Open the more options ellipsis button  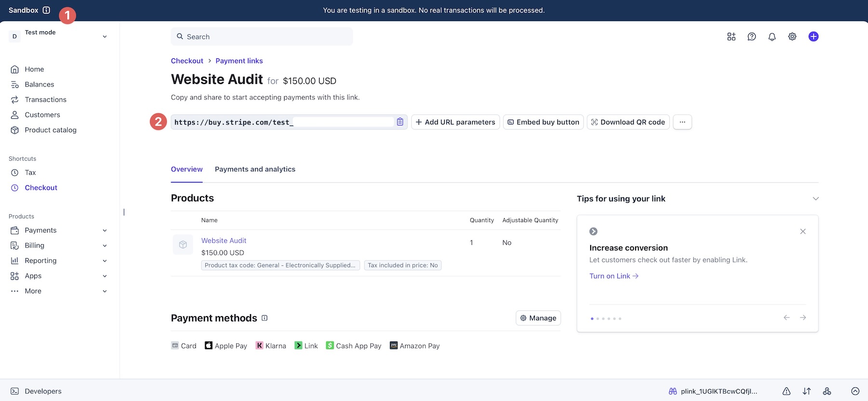pos(682,122)
